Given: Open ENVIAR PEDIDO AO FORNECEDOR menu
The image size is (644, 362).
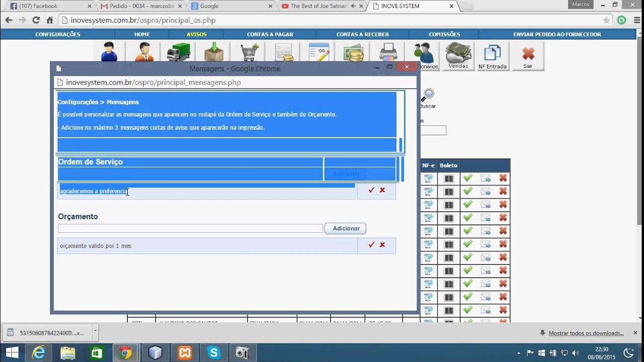Looking at the screenshot, I should (x=557, y=34).
